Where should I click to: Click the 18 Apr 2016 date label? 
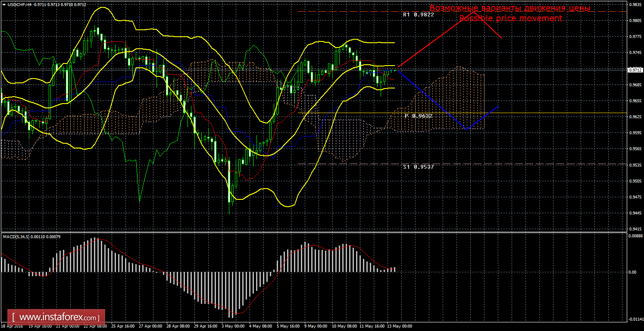click(11, 326)
